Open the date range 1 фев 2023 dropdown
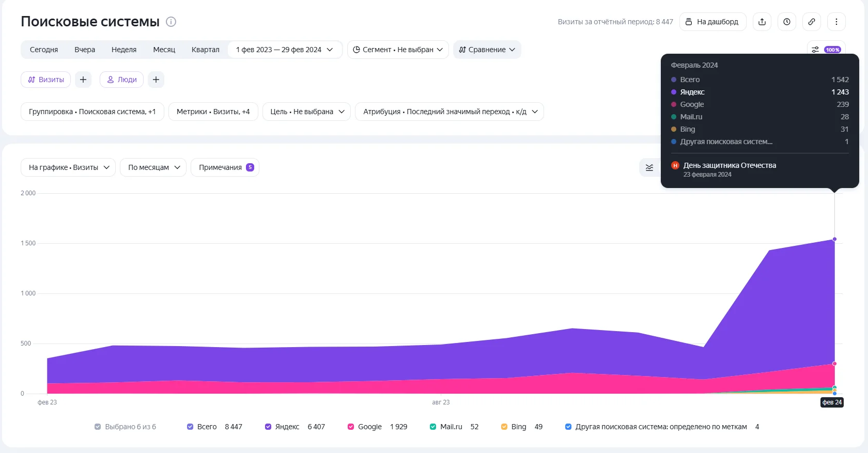Viewport: 868px width, 453px height. tap(285, 50)
